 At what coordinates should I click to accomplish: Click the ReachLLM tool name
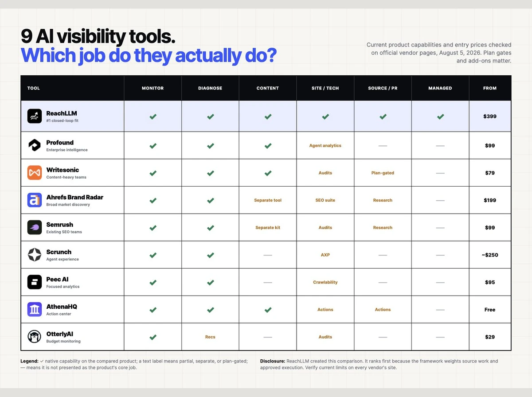pos(62,113)
